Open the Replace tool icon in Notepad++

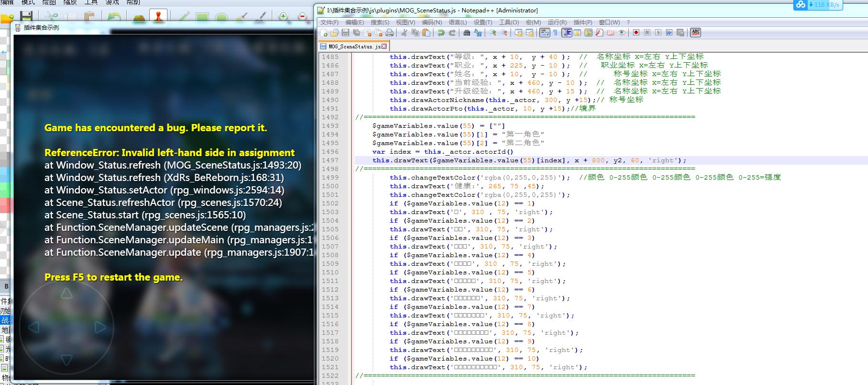(478, 33)
